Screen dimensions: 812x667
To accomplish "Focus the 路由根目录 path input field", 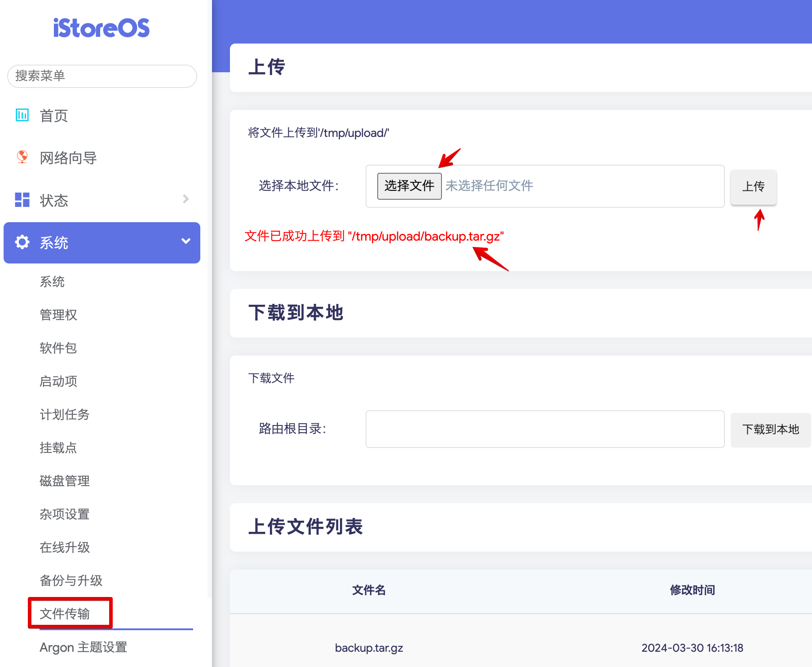I will coord(545,429).
